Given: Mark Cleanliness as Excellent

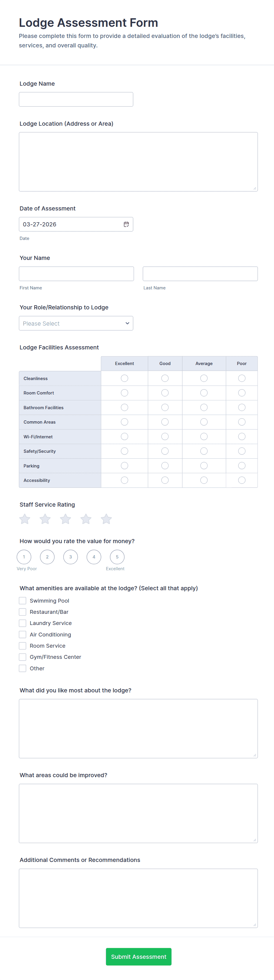Looking at the screenshot, I should coord(124,378).
